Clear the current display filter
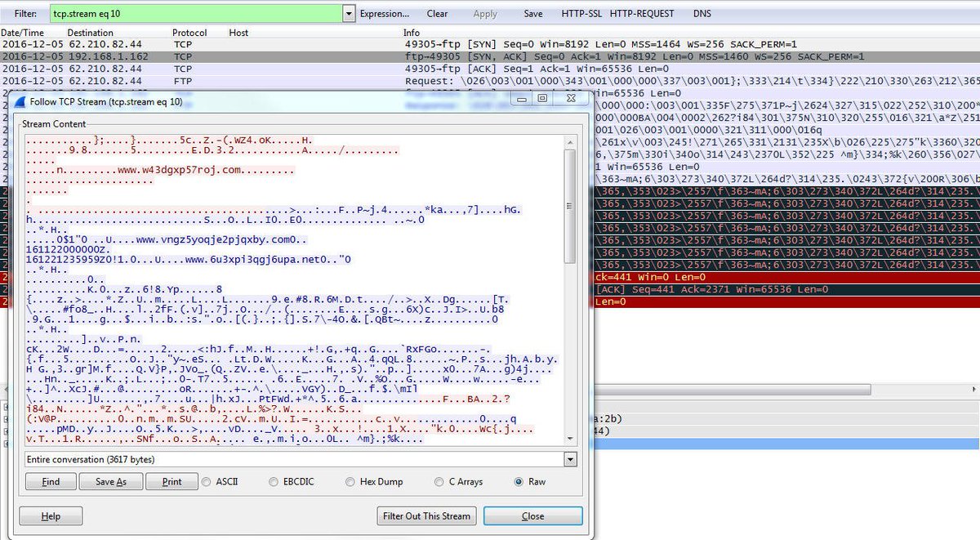The width and height of the screenshot is (980, 540). pos(438,13)
